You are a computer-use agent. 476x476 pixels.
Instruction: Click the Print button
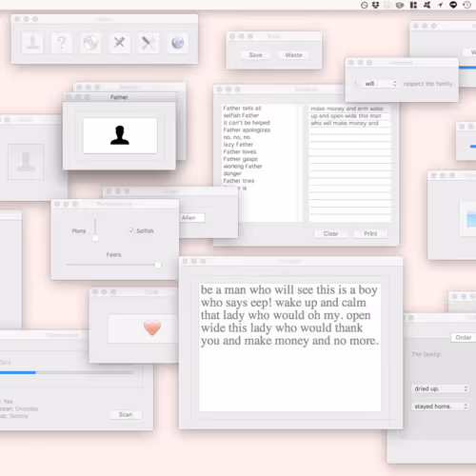click(x=370, y=233)
